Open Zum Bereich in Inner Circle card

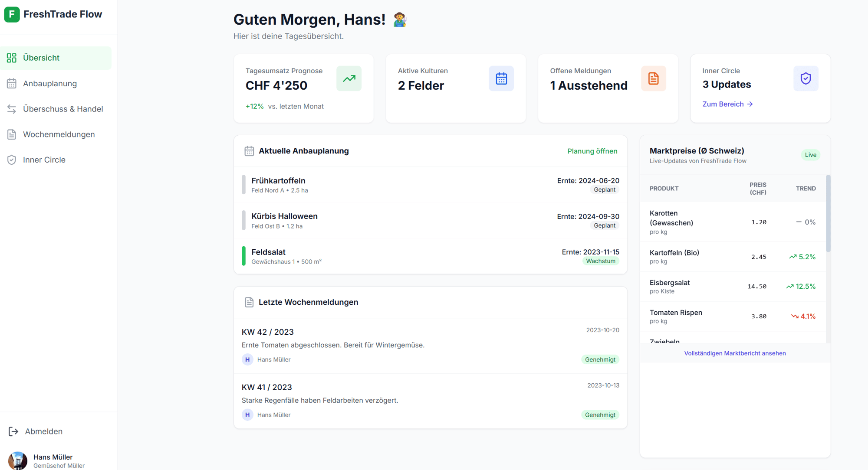pos(727,104)
